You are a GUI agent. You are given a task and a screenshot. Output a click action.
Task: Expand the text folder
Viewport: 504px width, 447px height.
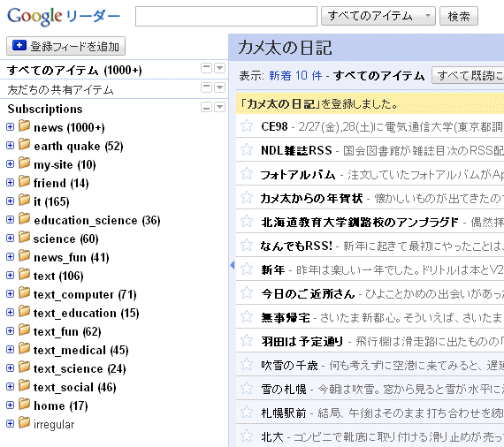(x=11, y=276)
